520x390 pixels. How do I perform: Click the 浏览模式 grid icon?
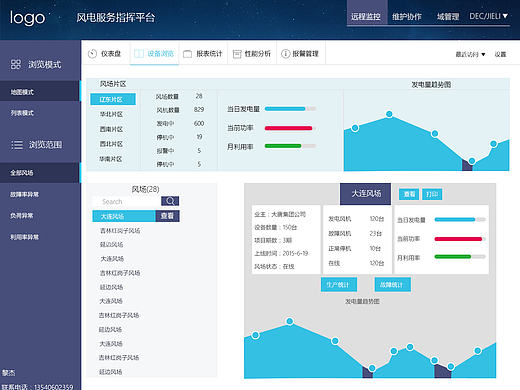point(16,64)
